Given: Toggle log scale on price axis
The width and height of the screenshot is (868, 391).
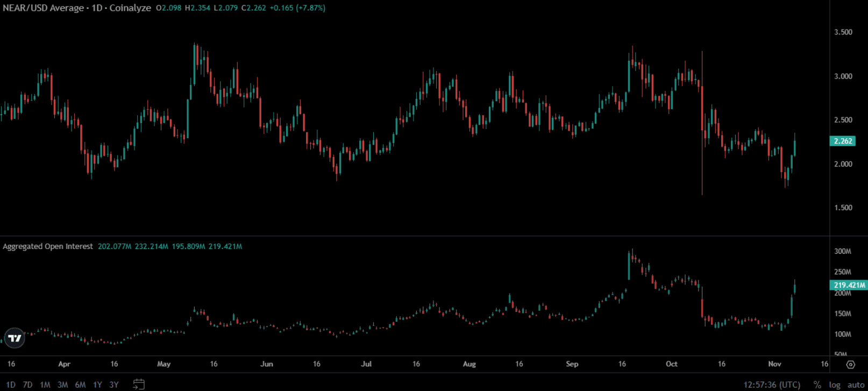Looking at the screenshot, I should (x=835, y=385).
